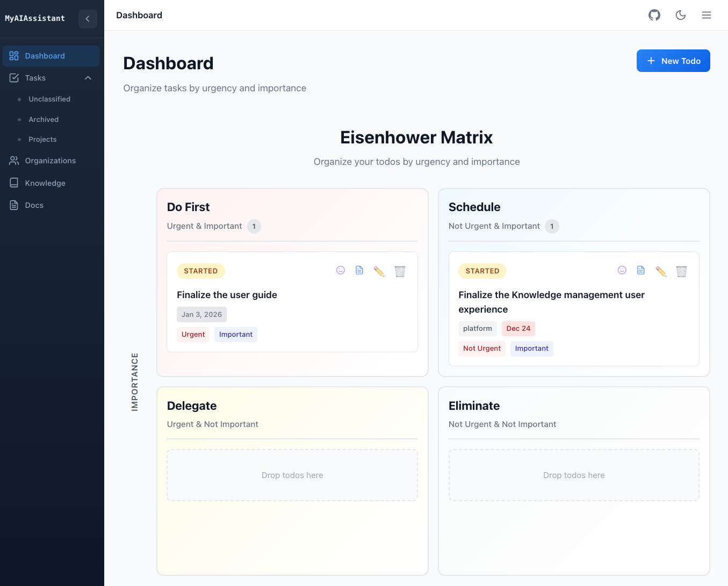This screenshot has height=586, width=728.
Task: Click the smiley icon on user guide todo
Action: (x=340, y=270)
